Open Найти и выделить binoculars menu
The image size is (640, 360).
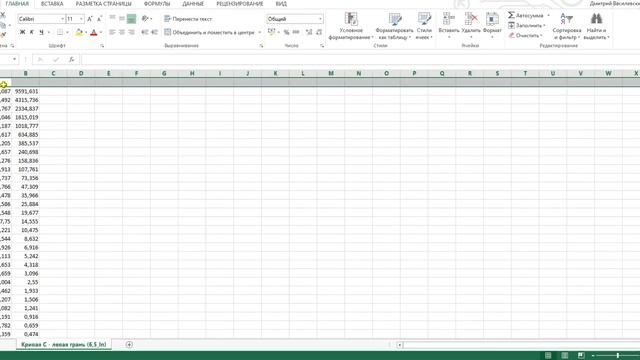tap(596, 26)
